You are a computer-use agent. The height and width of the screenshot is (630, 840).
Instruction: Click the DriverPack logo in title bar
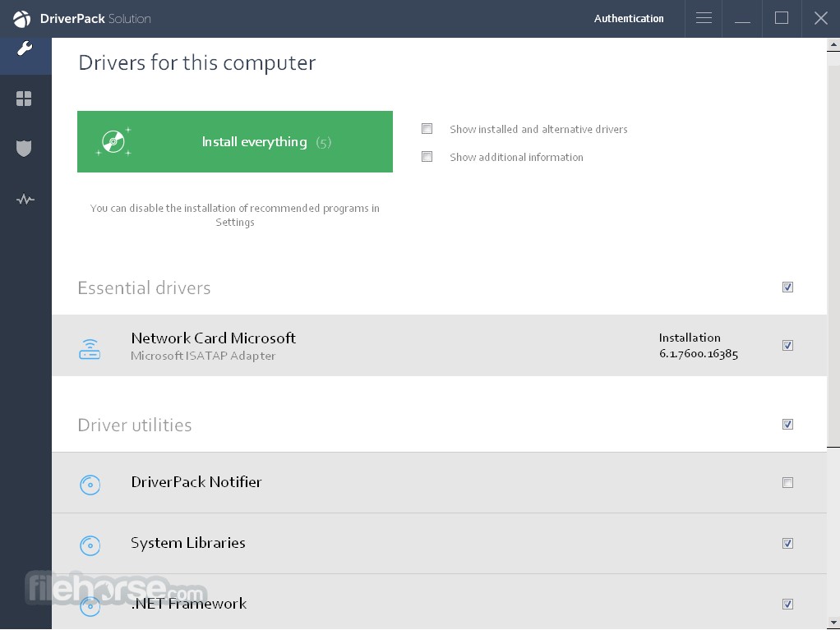coord(21,19)
